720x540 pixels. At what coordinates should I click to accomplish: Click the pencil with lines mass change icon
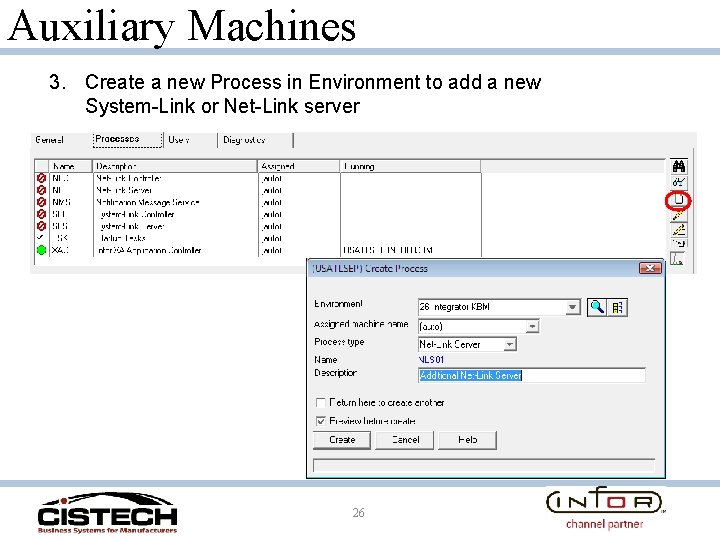pyautogui.click(x=679, y=229)
